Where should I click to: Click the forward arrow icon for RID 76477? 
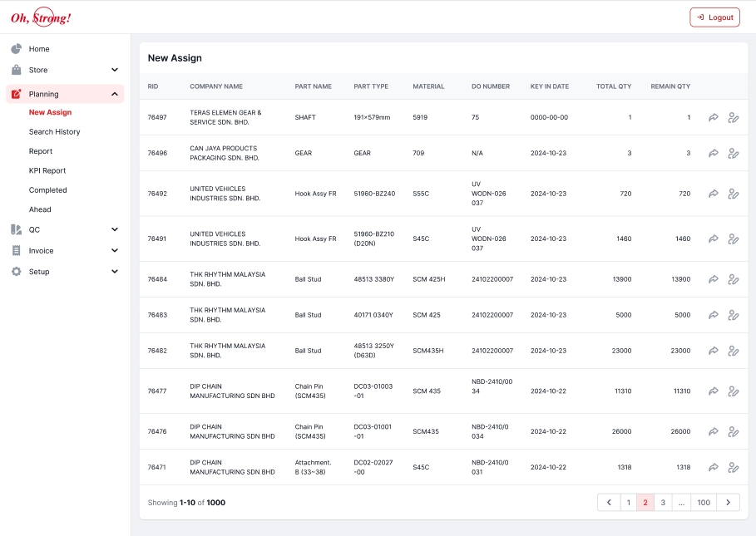tap(713, 391)
